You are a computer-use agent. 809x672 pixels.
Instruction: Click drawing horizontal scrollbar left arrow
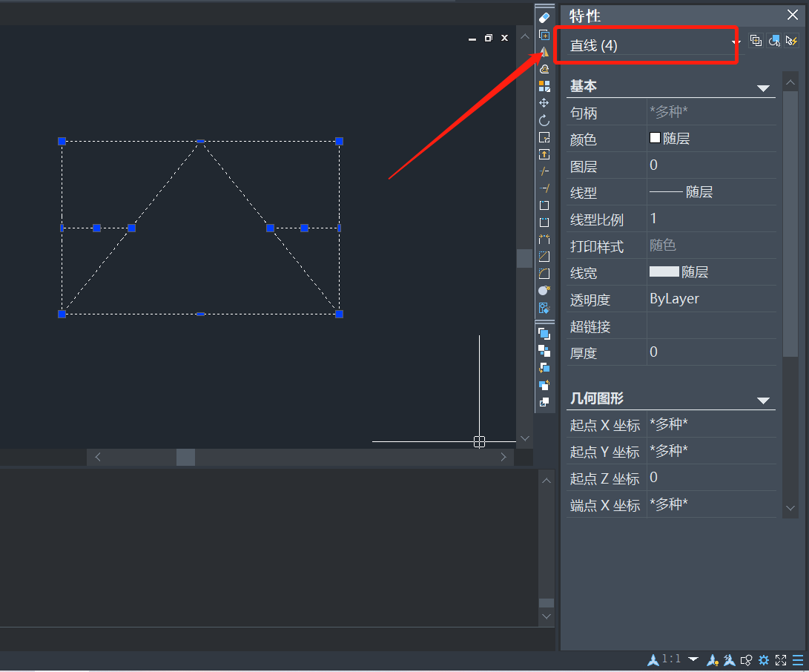coord(98,457)
